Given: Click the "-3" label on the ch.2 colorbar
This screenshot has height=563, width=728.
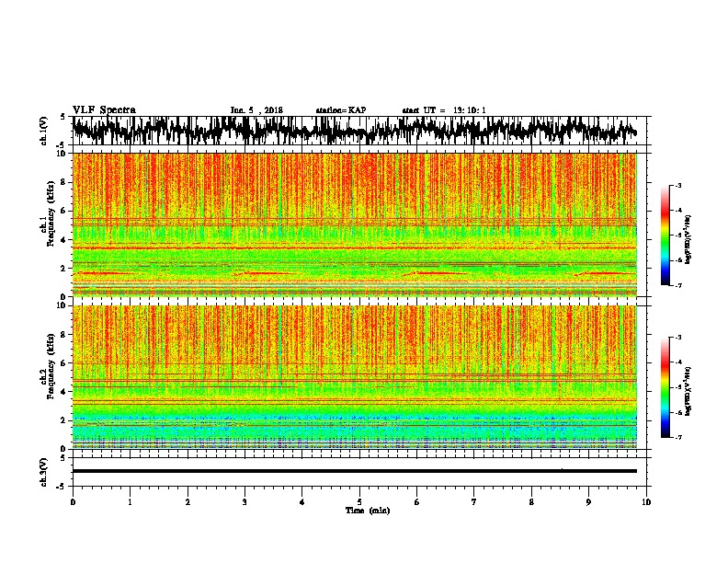Looking at the screenshot, I should (678, 338).
